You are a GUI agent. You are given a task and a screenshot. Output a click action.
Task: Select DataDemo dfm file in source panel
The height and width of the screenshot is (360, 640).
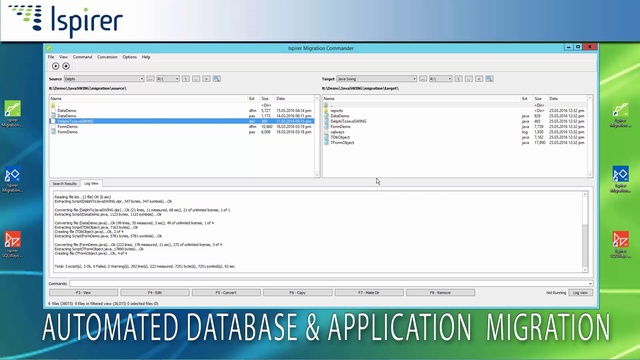point(182,111)
